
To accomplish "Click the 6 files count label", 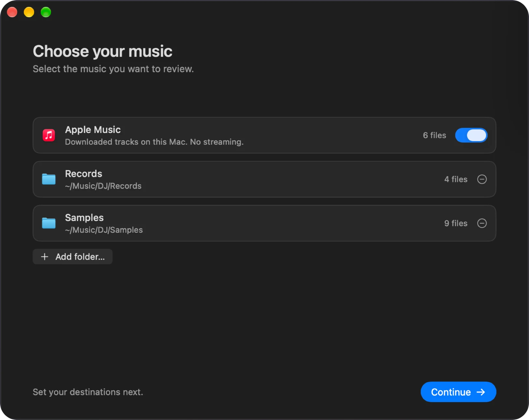I will point(434,135).
